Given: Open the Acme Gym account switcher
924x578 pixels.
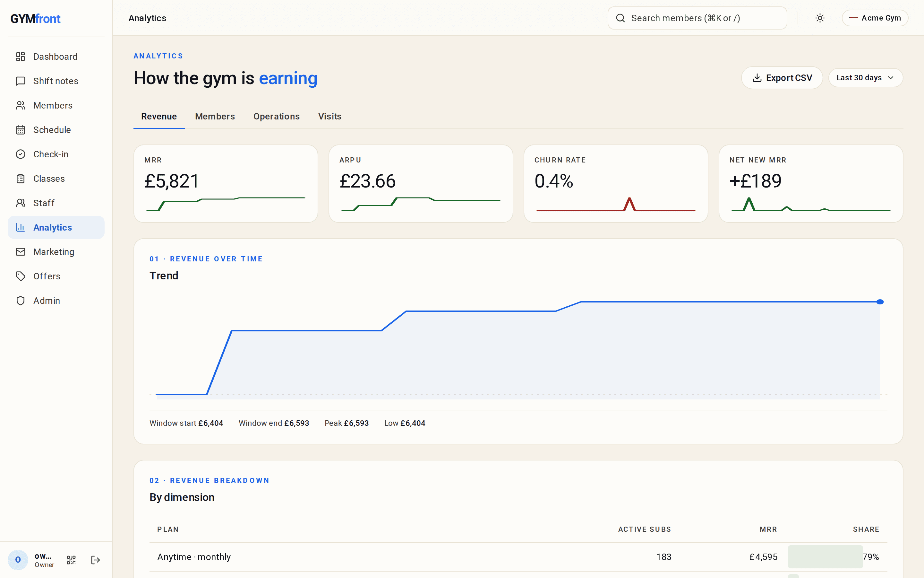Looking at the screenshot, I should click(x=875, y=18).
